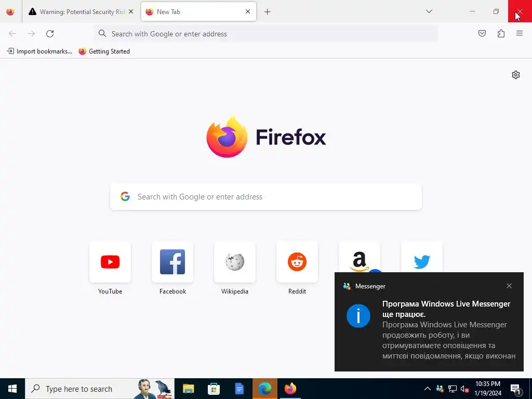This screenshot has height=399, width=532.
Task: Open the clock showing 10:35 PM
Action: point(488,389)
